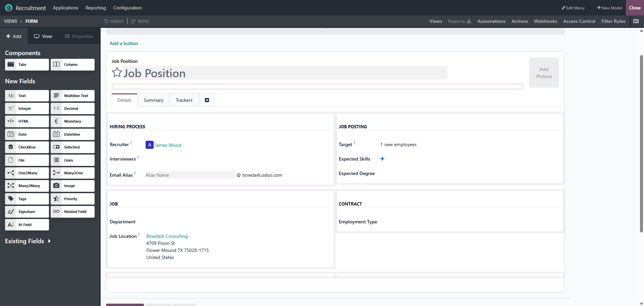Open the Applications menu
This screenshot has width=644, height=306.
(x=65, y=8)
